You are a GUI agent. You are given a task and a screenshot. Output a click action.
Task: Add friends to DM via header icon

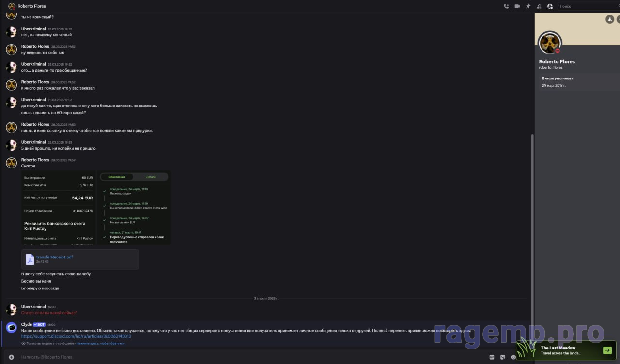[539, 6]
